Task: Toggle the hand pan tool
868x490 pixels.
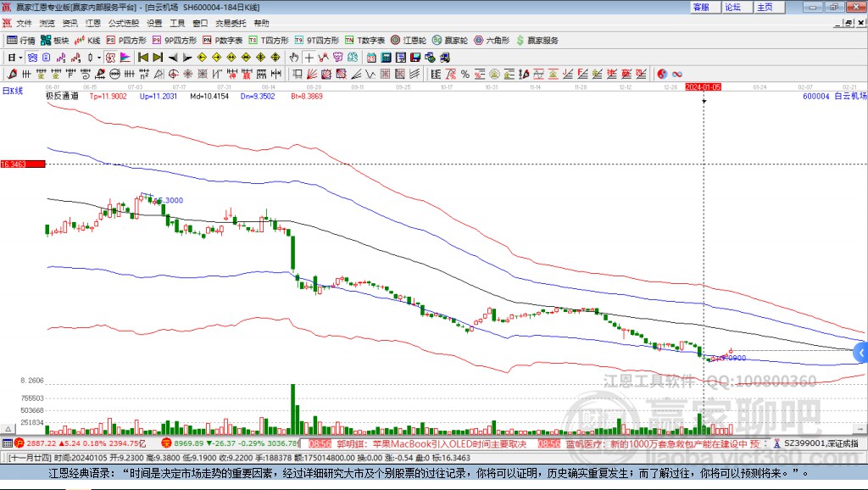Action: tap(294, 58)
